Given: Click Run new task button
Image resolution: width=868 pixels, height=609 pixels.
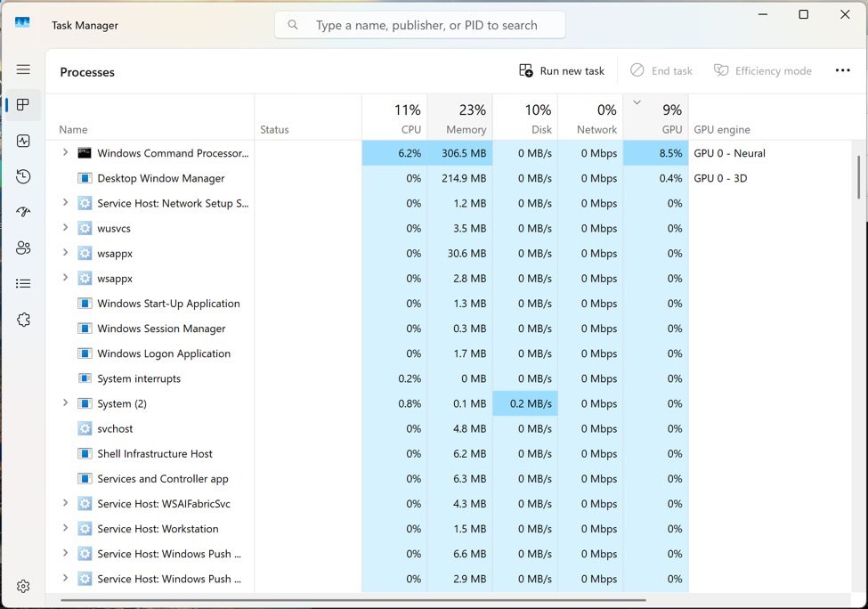Looking at the screenshot, I should (562, 71).
